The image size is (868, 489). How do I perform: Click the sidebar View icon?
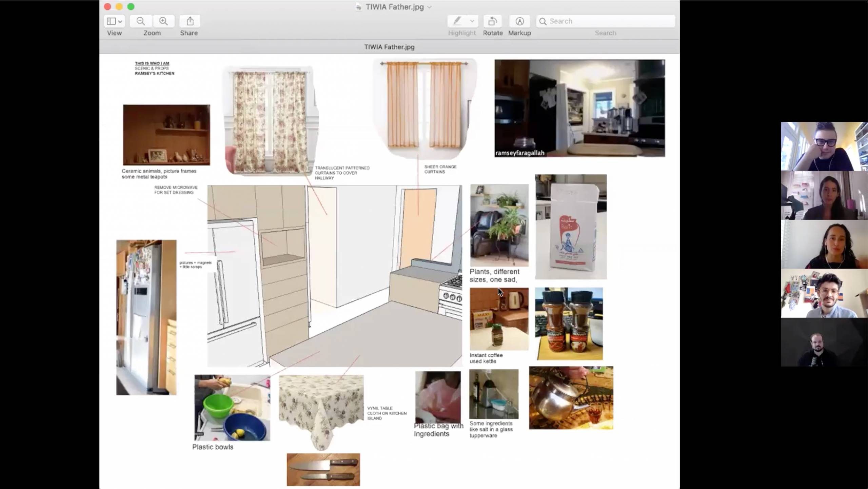tap(111, 21)
